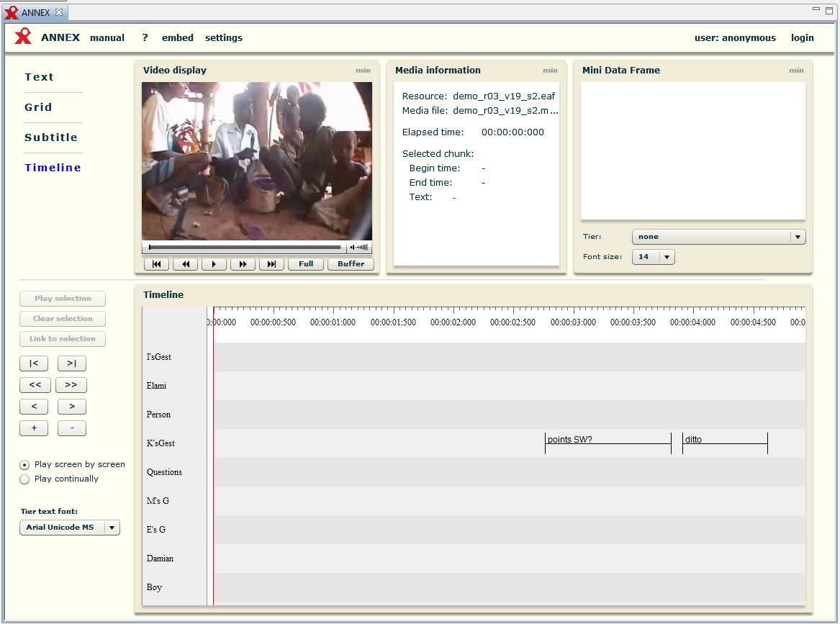Click the Full screen video button
Image resolution: width=840 pixels, height=624 pixels.
pyautogui.click(x=306, y=264)
